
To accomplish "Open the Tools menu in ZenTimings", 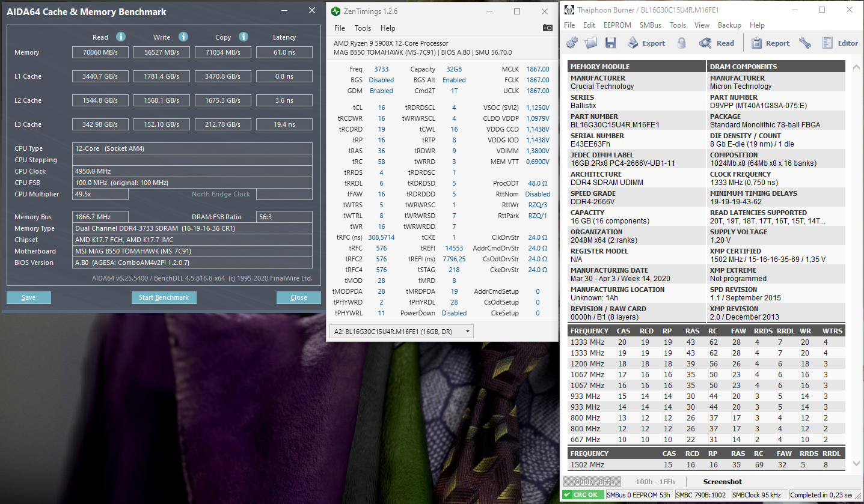I will pos(363,28).
